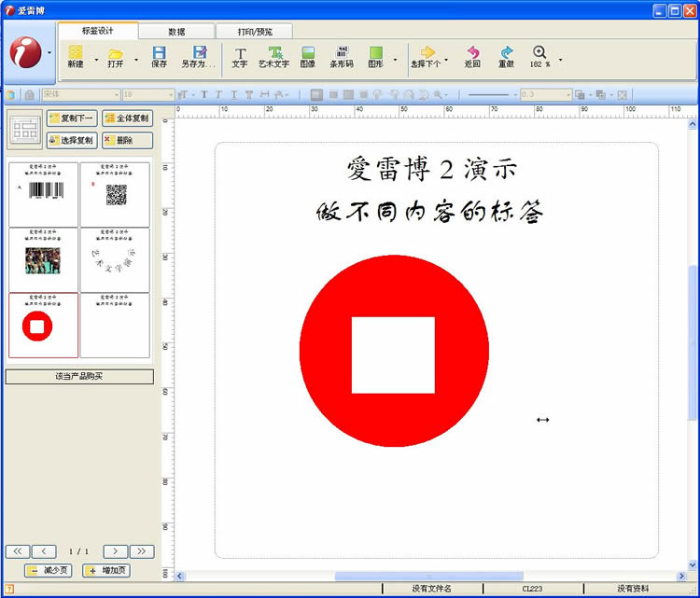Click the 保存 (Save) icon
The image size is (700, 598).
click(159, 57)
